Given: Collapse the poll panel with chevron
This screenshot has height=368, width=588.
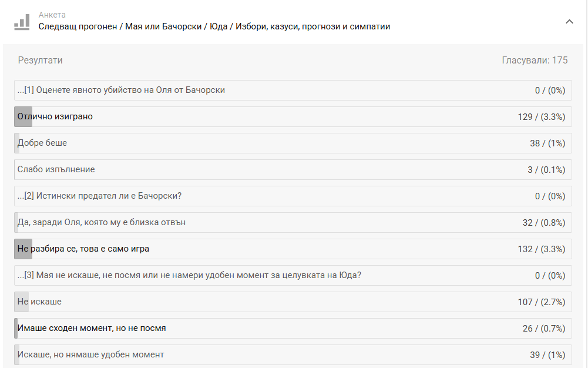Looking at the screenshot, I should (569, 22).
